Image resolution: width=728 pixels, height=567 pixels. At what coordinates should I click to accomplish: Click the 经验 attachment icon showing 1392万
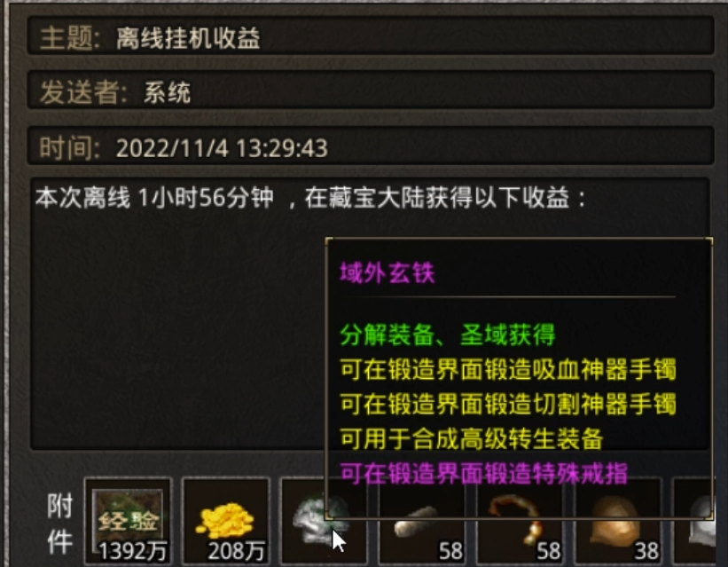[129, 521]
